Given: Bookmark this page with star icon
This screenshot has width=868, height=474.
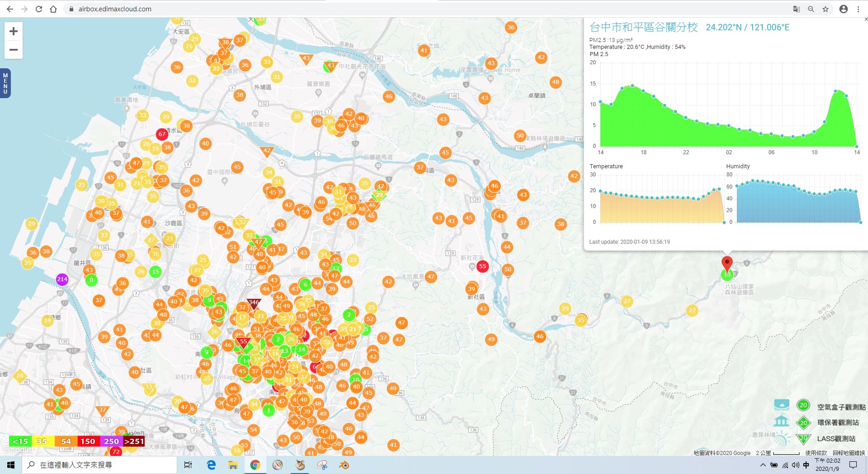Looking at the screenshot, I should 826,9.
